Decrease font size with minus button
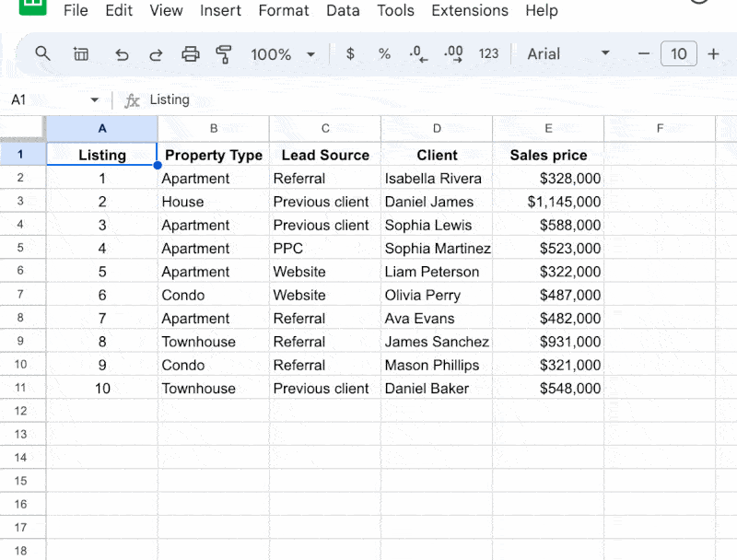 pyautogui.click(x=644, y=53)
